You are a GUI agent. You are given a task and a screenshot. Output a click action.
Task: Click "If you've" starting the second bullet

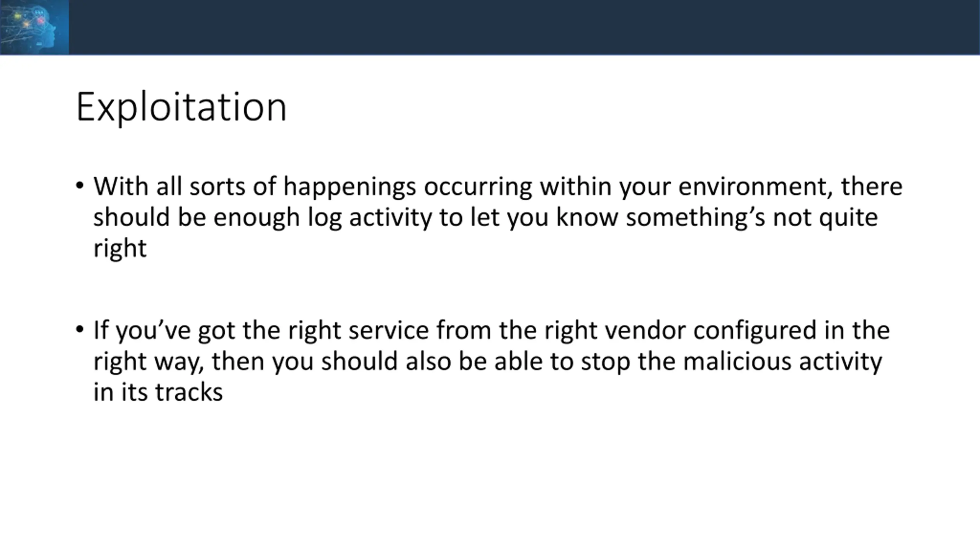pyautogui.click(x=142, y=331)
